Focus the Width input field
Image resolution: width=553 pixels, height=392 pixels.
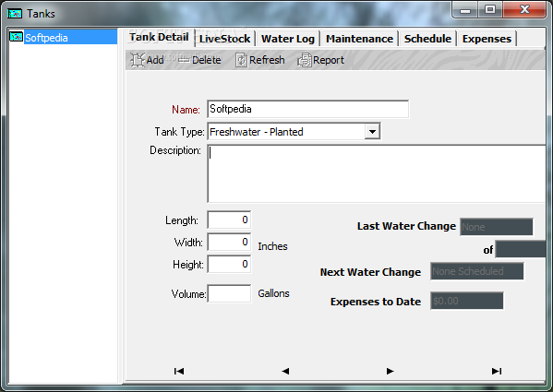(229, 243)
